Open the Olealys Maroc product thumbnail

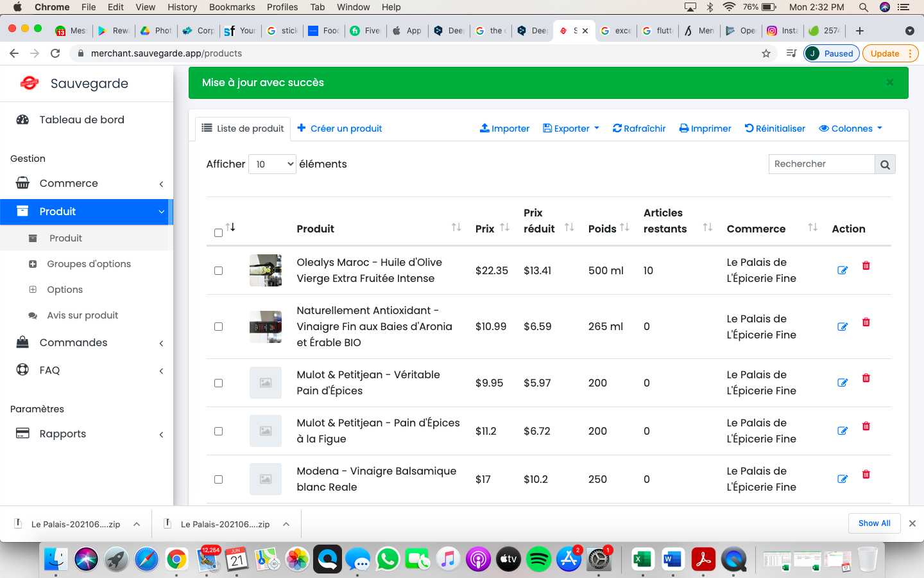pos(266,270)
